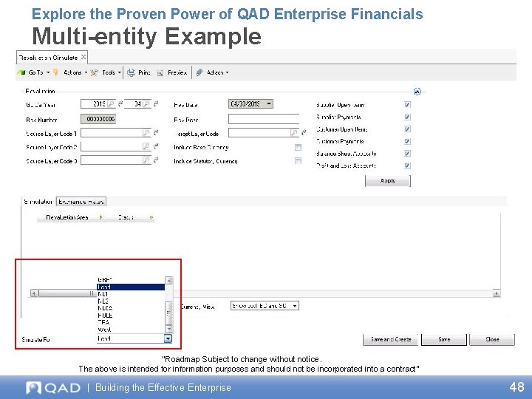Open the Rev Date 04/30/2013 dropdown

[x=269, y=103]
